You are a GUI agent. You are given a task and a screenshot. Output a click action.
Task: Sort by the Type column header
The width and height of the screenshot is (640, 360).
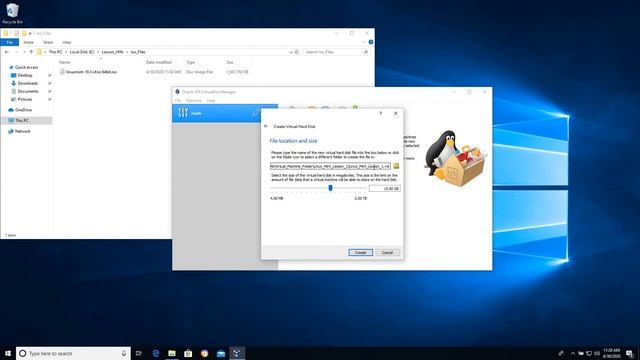point(191,62)
